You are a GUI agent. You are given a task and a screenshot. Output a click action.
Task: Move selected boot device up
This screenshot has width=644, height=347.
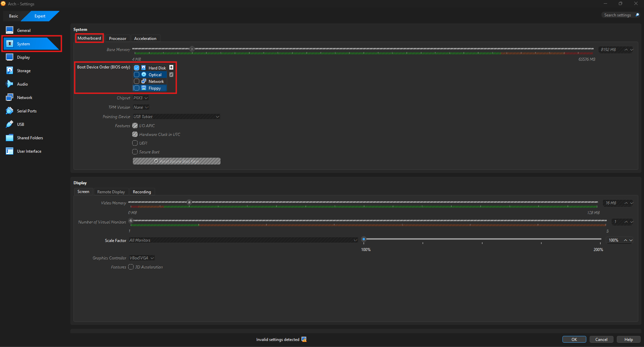(171, 67)
